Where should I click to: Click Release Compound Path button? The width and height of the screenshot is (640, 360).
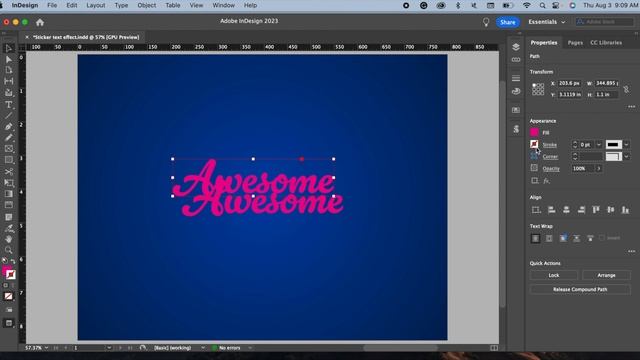pyautogui.click(x=580, y=289)
